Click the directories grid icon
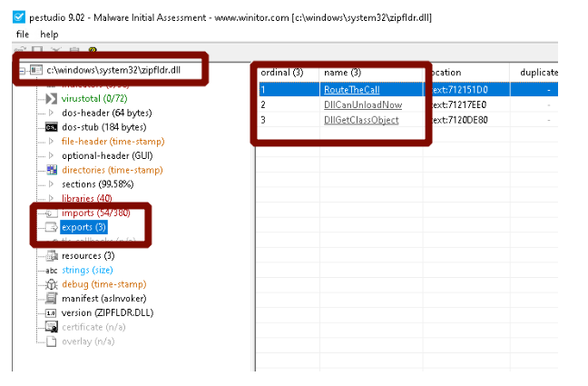The height and width of the screenshot is (386, 588). (x=52, y=170)
